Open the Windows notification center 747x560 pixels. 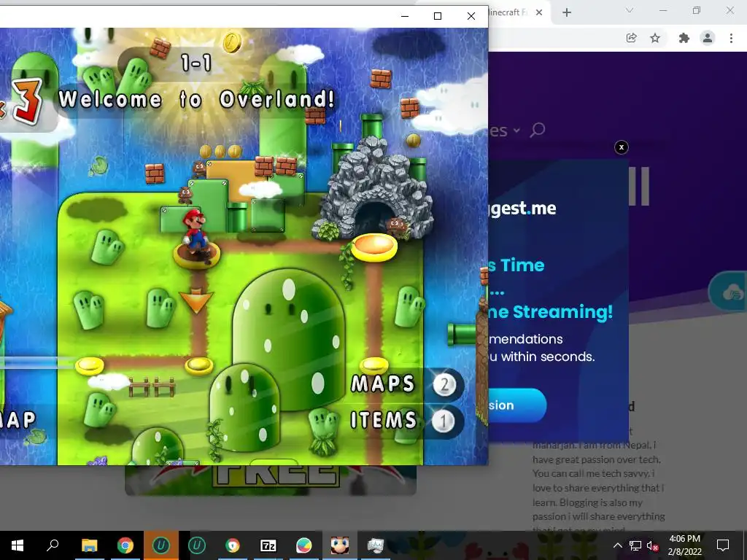(x=723, y=545)
